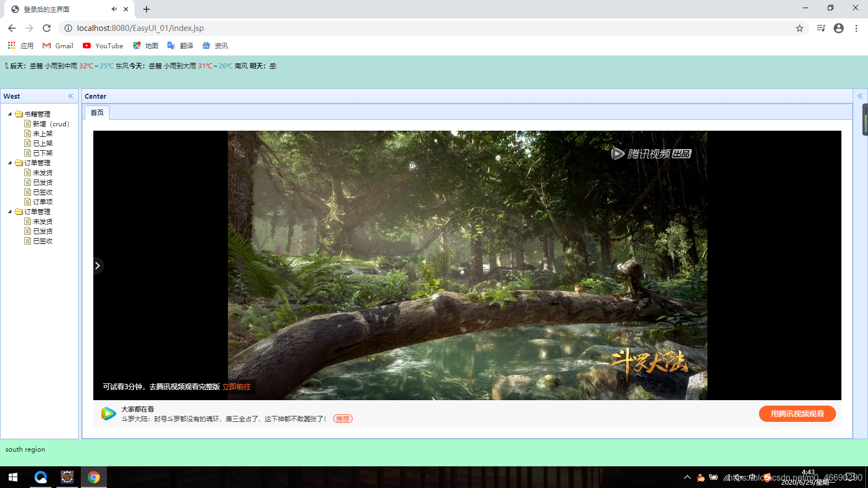Open the game app taskbar icon

(x=67, y=477)
